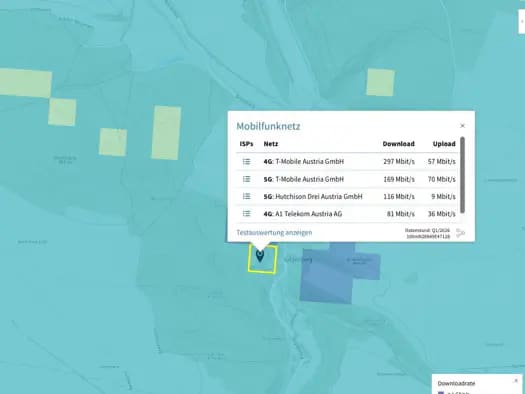The image size is (525, 394).
Task: Open ISP list for 5G Hutchison Drei row
Action: coord(246,196)
